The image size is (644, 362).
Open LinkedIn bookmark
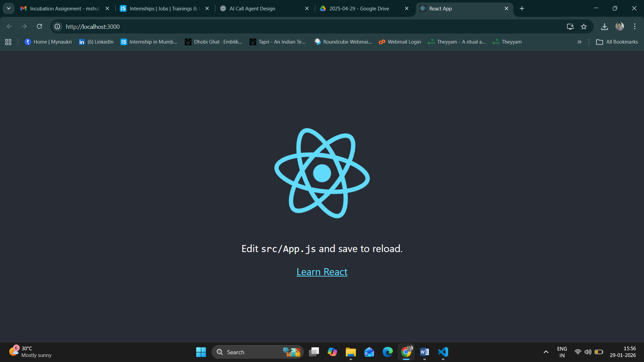coord(96,42)
